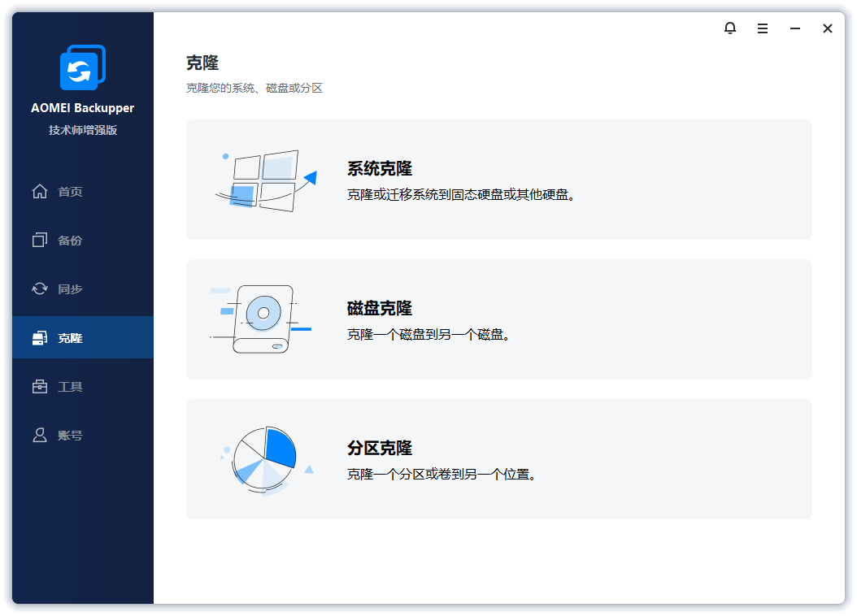Screen dimensions: 857x616
Task: Open the hamburger menu at top right
Action: click(762, 28)
